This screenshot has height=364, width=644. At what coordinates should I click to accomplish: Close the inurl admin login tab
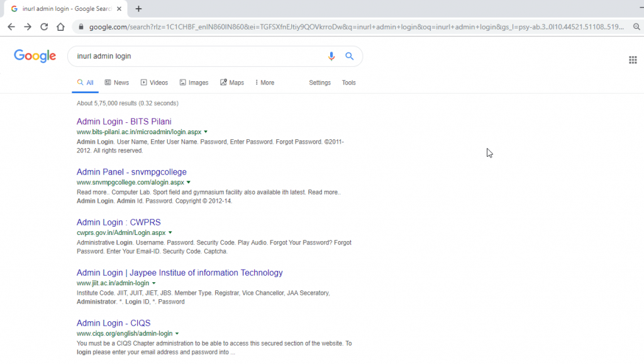click(119, 9)
